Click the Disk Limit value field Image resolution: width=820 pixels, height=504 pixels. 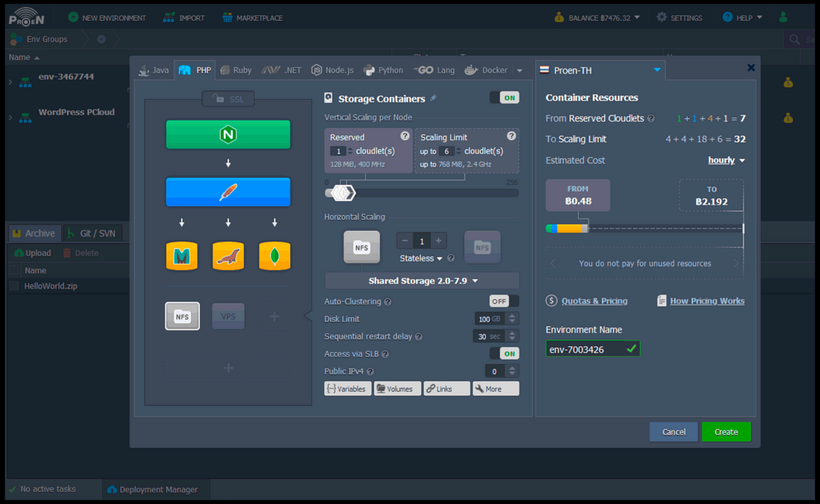(490, 319)
